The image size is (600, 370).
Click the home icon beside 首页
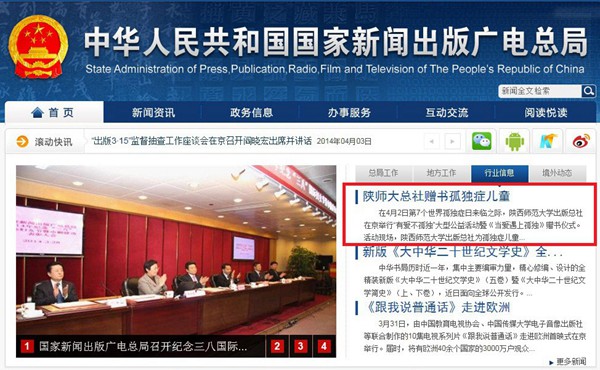(x=37, y=112)
